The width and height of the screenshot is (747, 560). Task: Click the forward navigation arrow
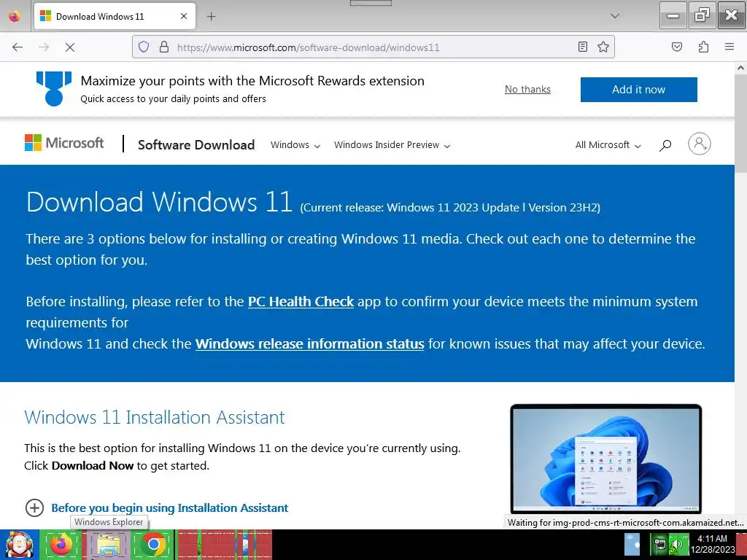pyautogui.click(x=44, y=47)
